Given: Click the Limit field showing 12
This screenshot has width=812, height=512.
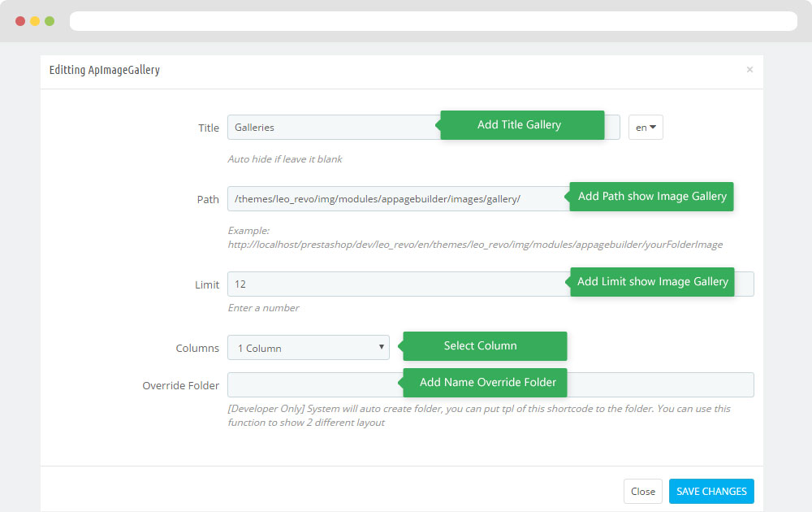Looking at the screenshot, I should point(490,284).
